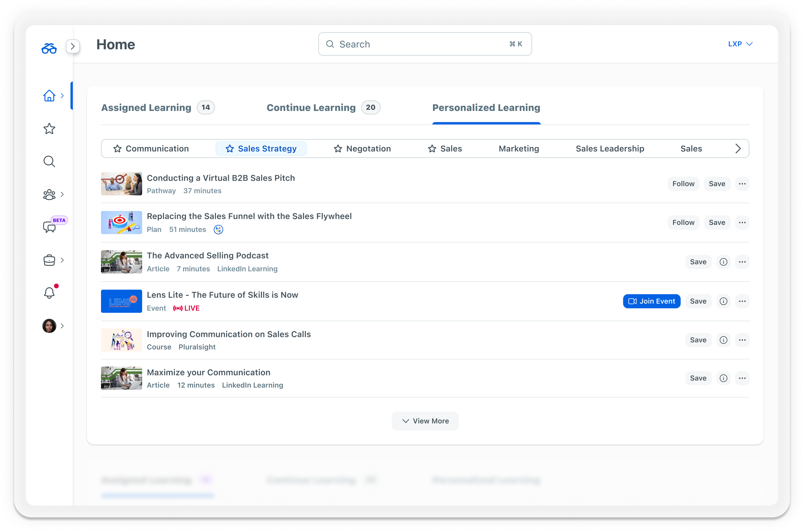Open the sidebar search magnifier icon
This screenshot has width=804, height=532.
pyautogui.click(x=49, y=161)
